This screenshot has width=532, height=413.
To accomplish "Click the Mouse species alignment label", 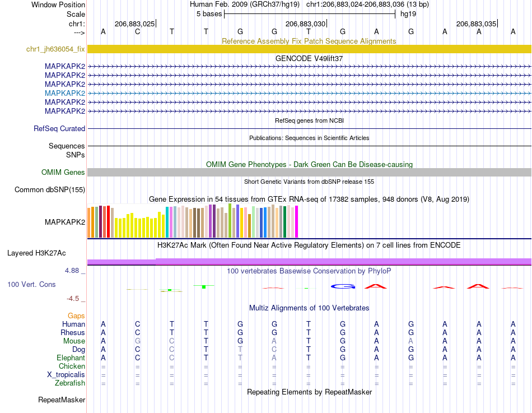I will tap(74, 341).
